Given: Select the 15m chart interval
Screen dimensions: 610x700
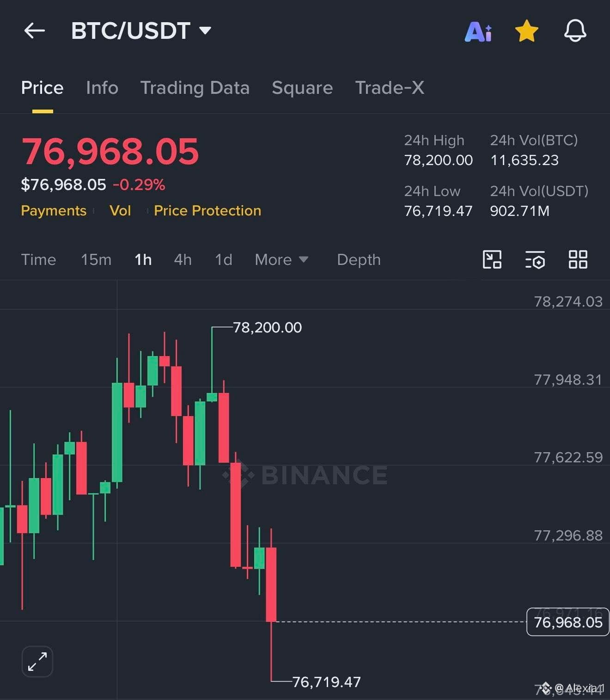Looking at the screenshot, I should point(96,260).
